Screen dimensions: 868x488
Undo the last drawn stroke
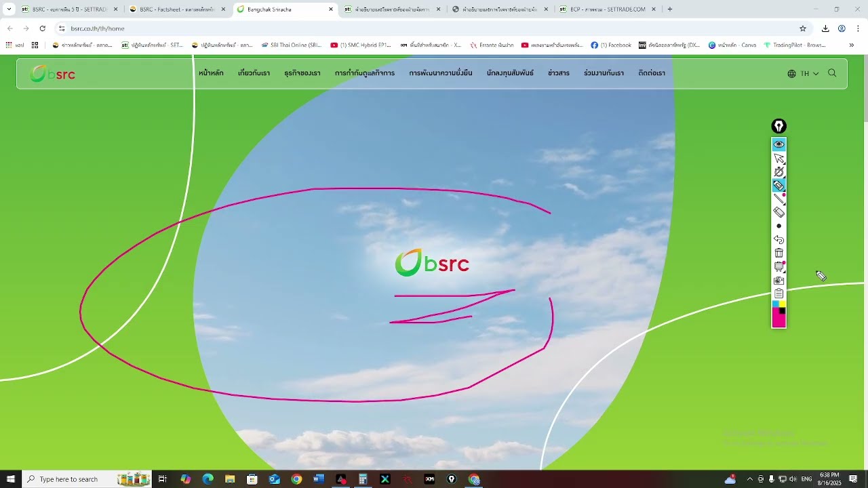778,239
